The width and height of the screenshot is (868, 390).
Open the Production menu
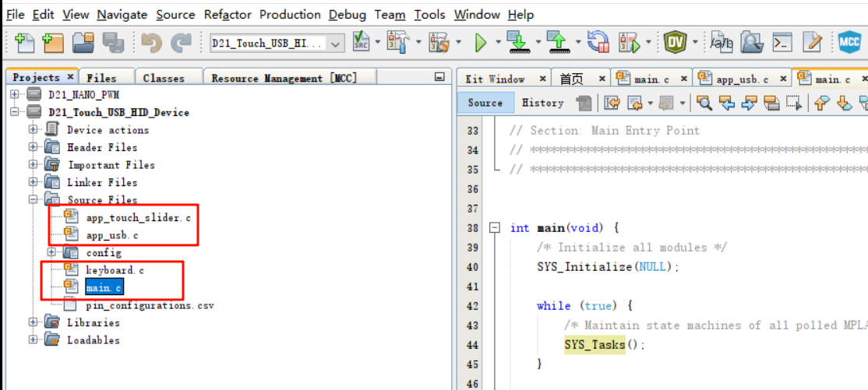(290, 15)
